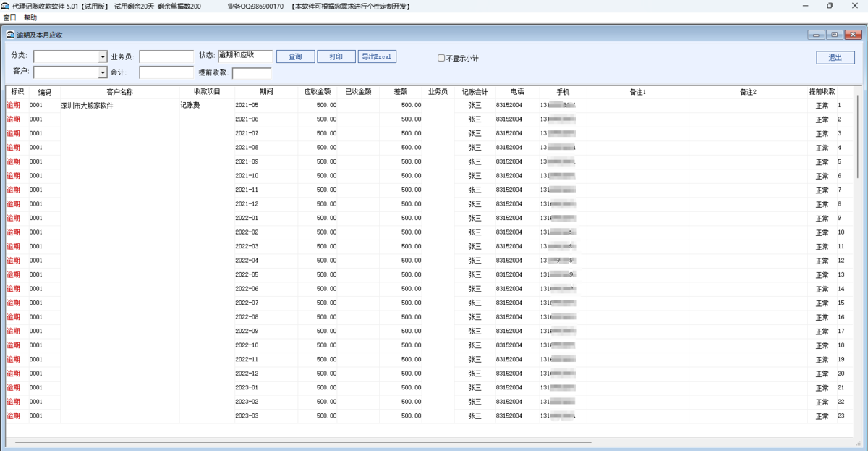Image resolution: width=868 pixels, height=451 pixels.
Task: Click 应收金额 500.00 in the 2021-09 row
Action: coord(326,161)
